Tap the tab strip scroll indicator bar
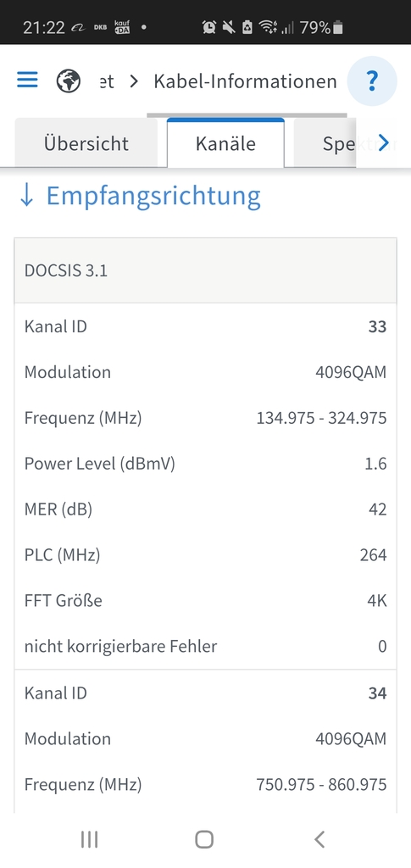 click(x=247, y=115)
